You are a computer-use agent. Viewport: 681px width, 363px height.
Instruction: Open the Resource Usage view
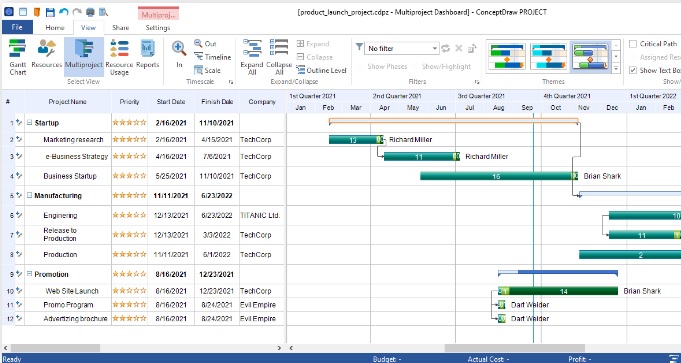pos(119,57)
